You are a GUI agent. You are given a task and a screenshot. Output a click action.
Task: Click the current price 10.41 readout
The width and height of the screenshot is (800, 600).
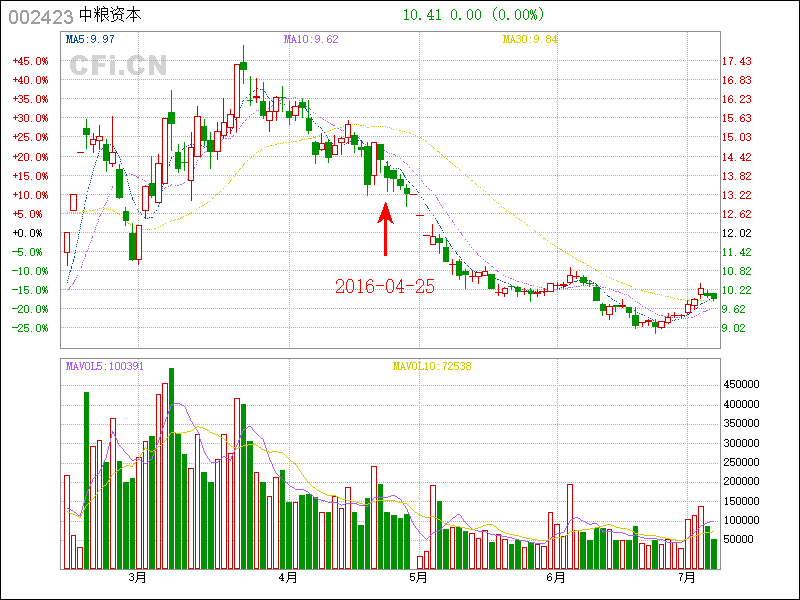point(422,15)
